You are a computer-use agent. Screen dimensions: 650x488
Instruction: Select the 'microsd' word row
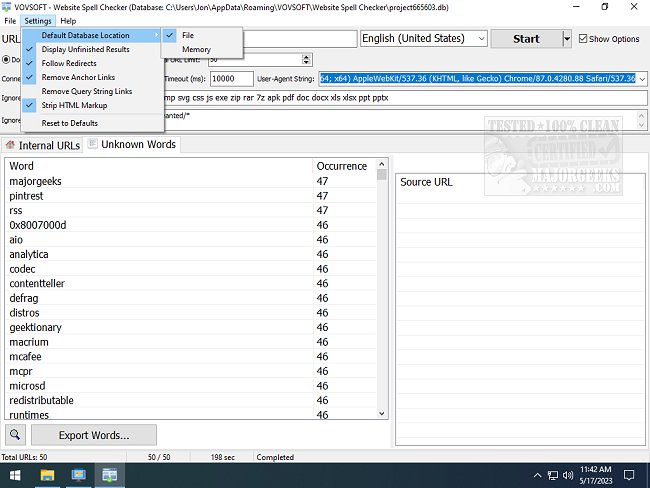tap(191, 386)
